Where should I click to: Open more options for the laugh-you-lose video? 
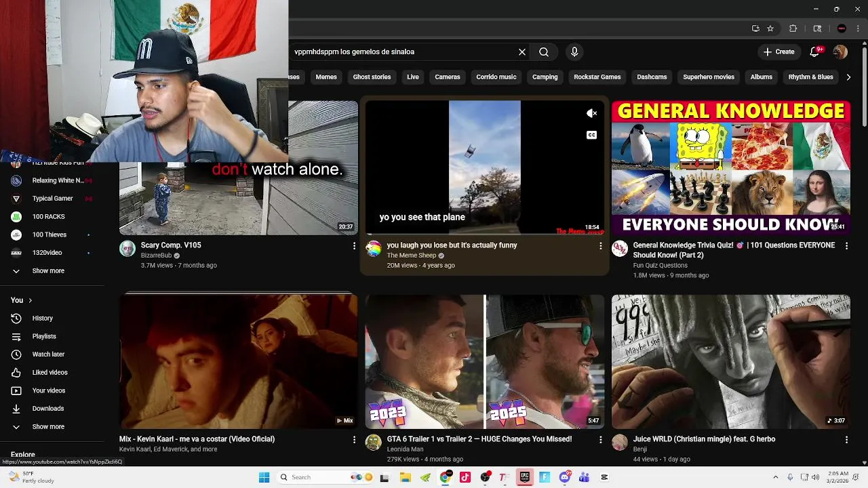pos(600,246)
